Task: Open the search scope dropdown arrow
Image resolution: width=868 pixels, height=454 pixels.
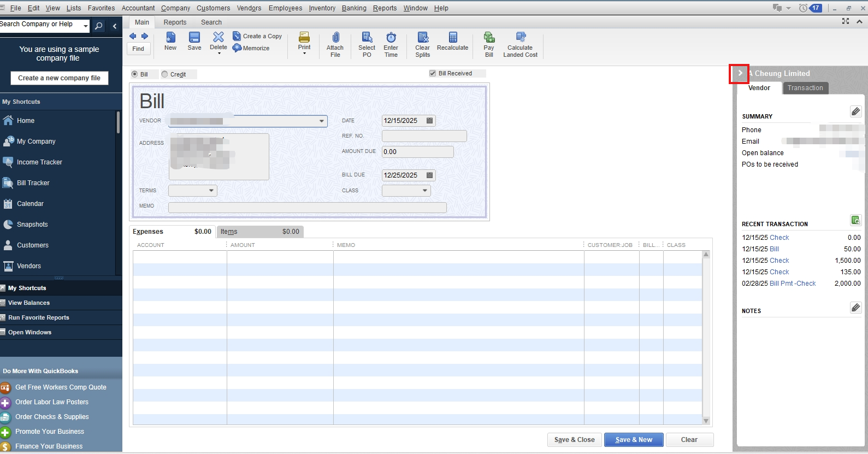Action: tap(86, 26)
